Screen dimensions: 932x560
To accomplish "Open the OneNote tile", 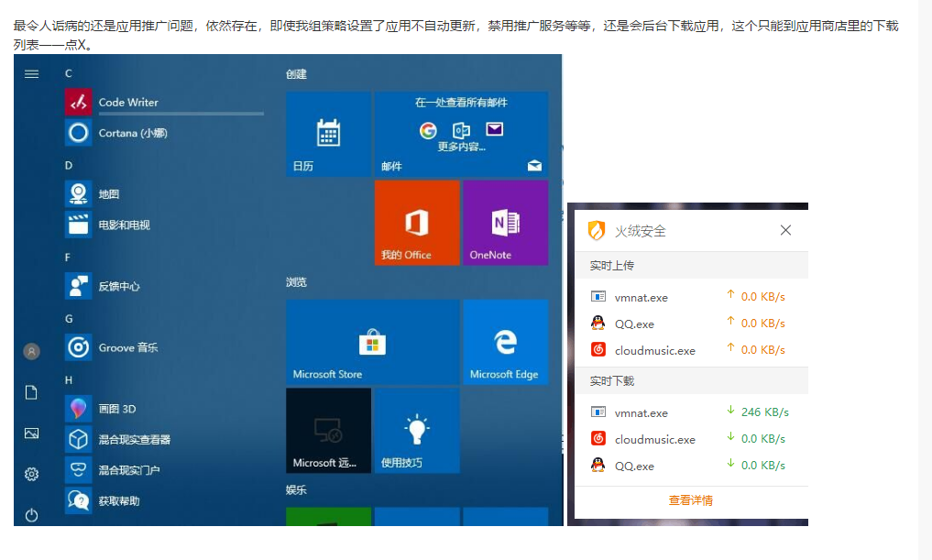I will pyautogui.click(x=505, y=223).
